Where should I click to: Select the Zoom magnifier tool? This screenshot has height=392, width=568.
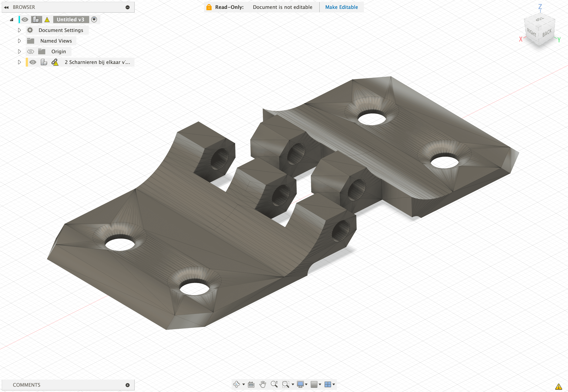274,384
